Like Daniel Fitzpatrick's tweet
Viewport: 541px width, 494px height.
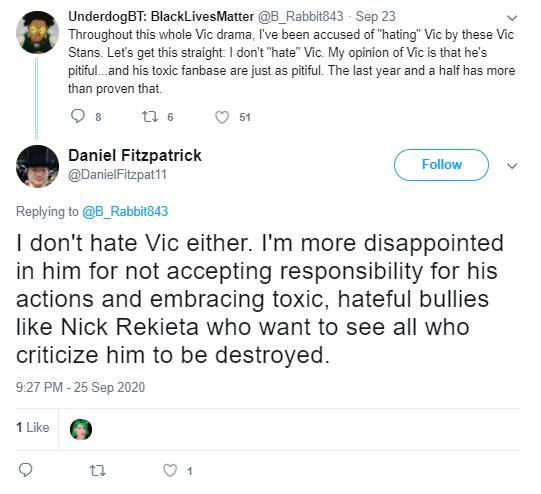pyautogui.click(x=170, y=471)
